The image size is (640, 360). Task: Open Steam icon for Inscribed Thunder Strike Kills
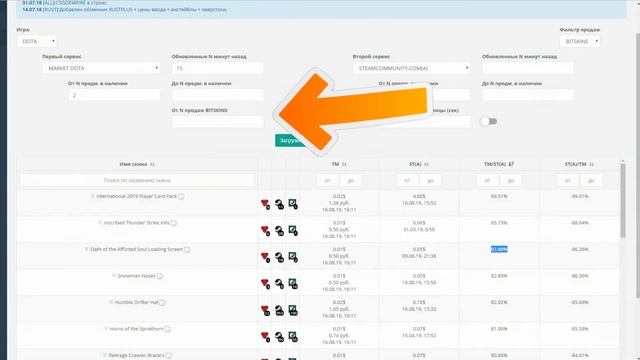279,231
